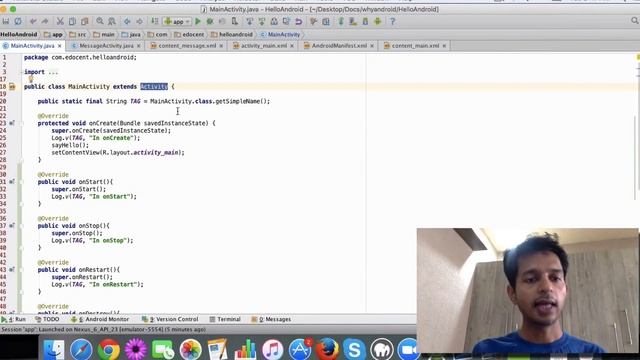640x360 pixels.
Task: Click gutter icon on line 18
Action: pyautogui.click(x=12, y=87)
